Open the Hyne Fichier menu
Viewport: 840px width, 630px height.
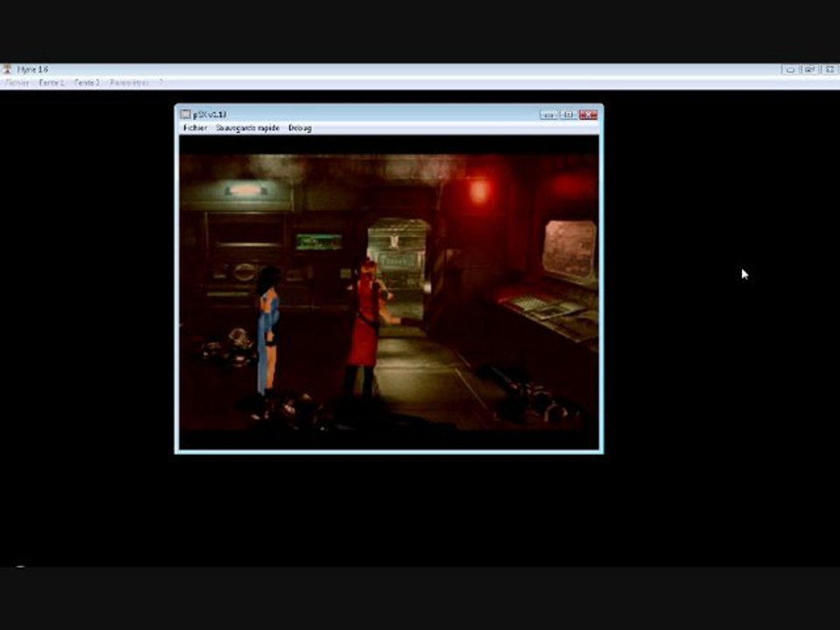pyautogui.click(x=17, y=82)
